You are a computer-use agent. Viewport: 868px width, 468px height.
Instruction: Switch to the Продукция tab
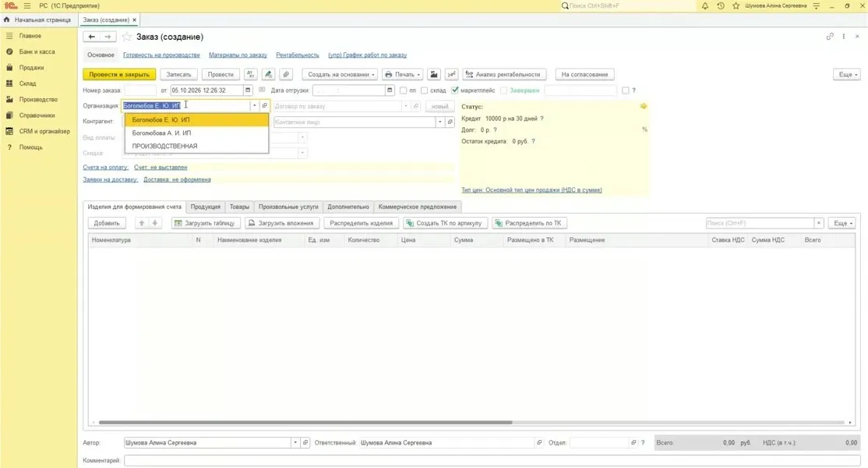click(x=206, y=207)
